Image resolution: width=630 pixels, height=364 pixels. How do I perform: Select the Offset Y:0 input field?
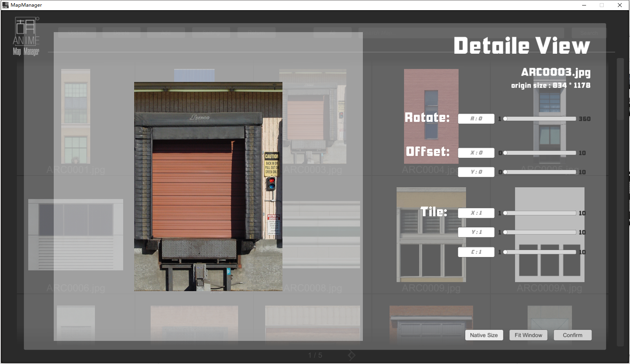476,172
